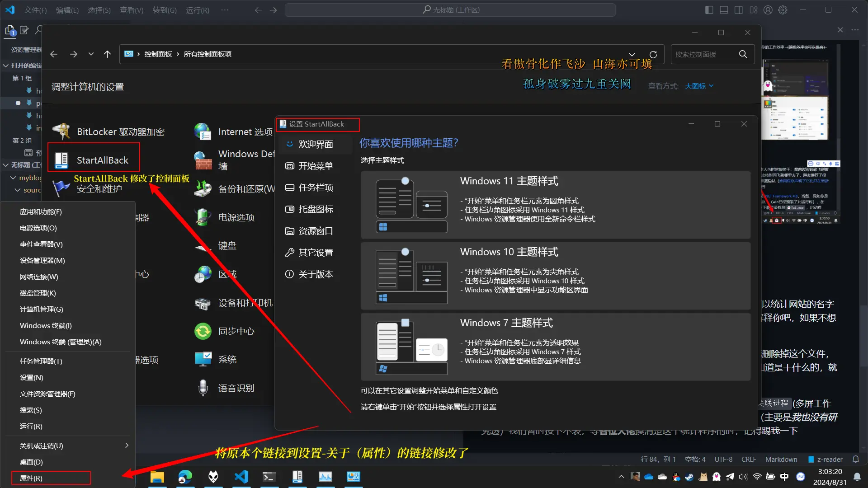Click Markdown language mode in status bar
This screenshot has height=488, width=868.
point(781,459)
